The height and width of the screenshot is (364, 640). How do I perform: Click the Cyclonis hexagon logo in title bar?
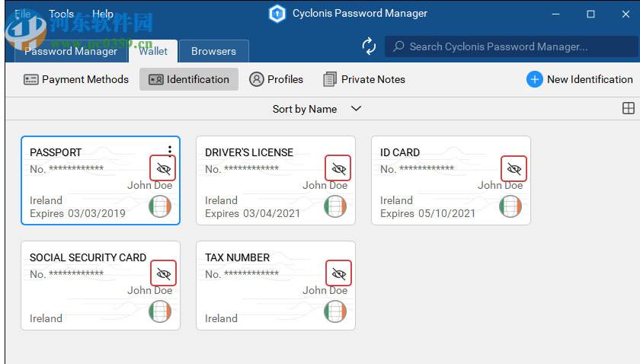point(277,14)
